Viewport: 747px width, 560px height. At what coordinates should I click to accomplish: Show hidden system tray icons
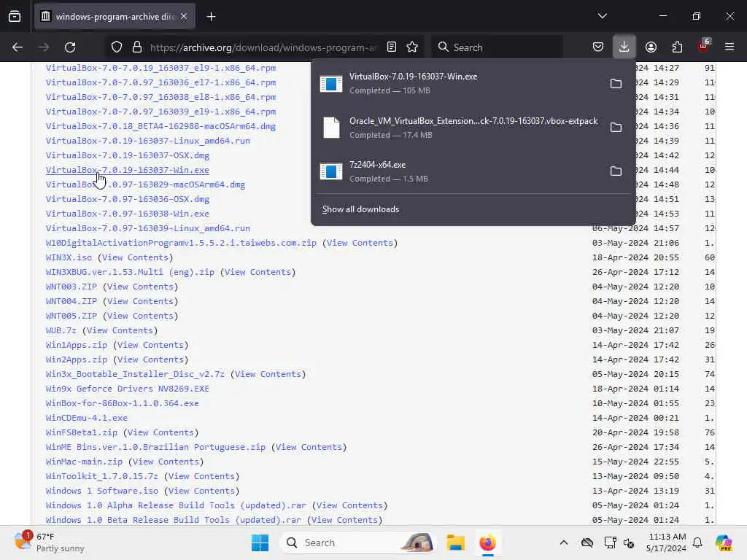click(x=564, y=542)
